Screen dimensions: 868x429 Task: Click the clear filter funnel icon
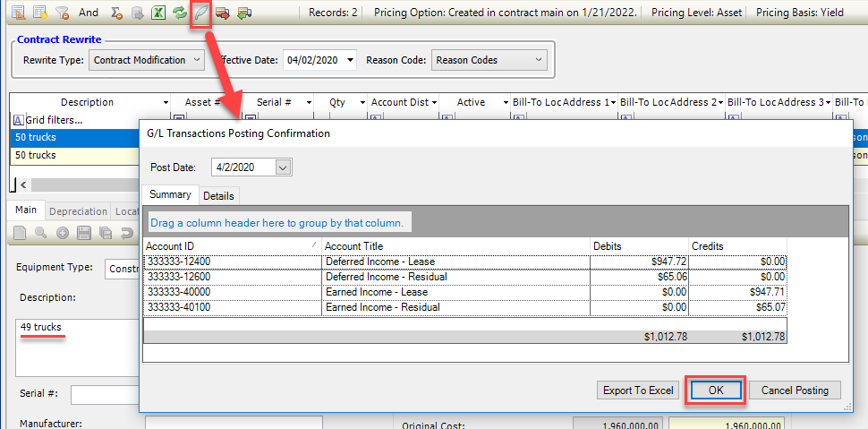[62, 13]
